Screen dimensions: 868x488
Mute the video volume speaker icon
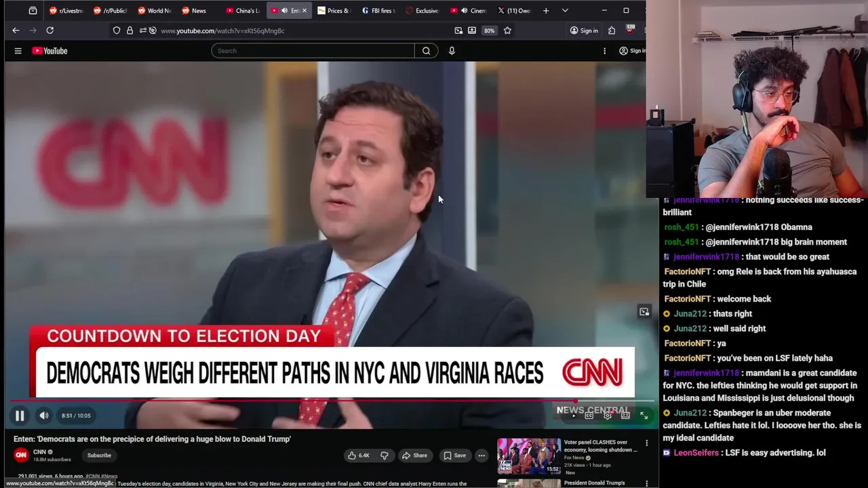(x=43, y=415)
